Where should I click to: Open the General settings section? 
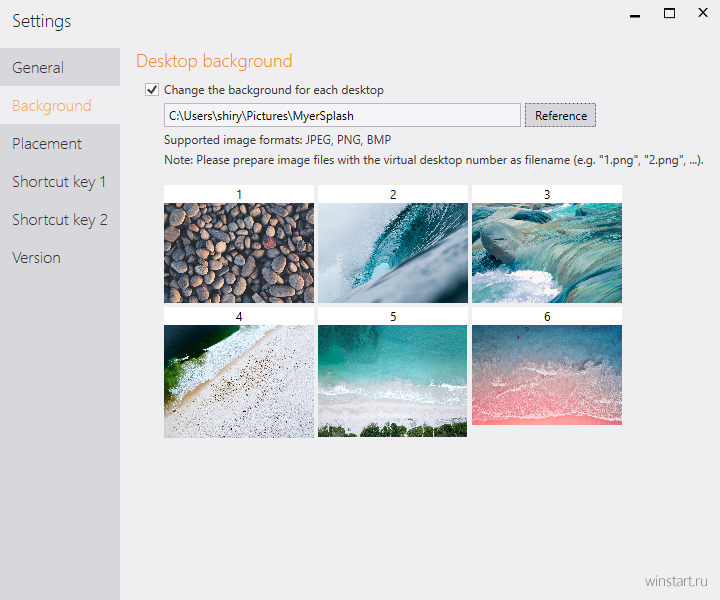[x=60, y=67]
